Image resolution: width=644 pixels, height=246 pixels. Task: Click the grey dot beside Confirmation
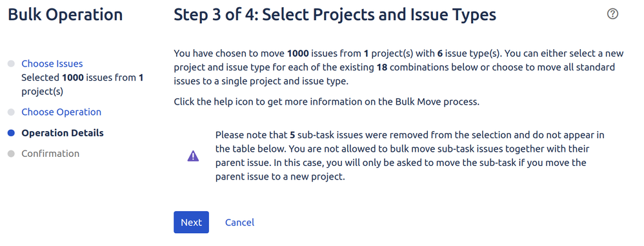click(x=11, y=154)
